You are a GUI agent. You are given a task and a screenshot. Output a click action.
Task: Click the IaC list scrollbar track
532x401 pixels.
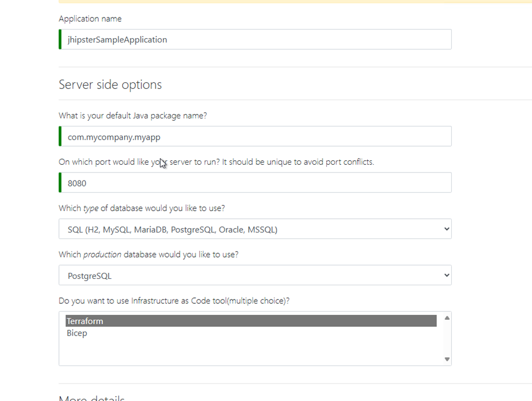tap(447, 338)
